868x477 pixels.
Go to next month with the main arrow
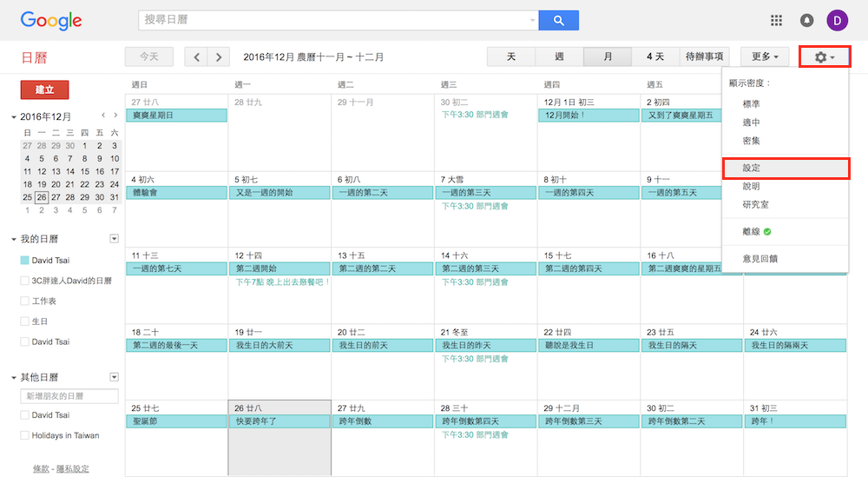tap(219, 57)
